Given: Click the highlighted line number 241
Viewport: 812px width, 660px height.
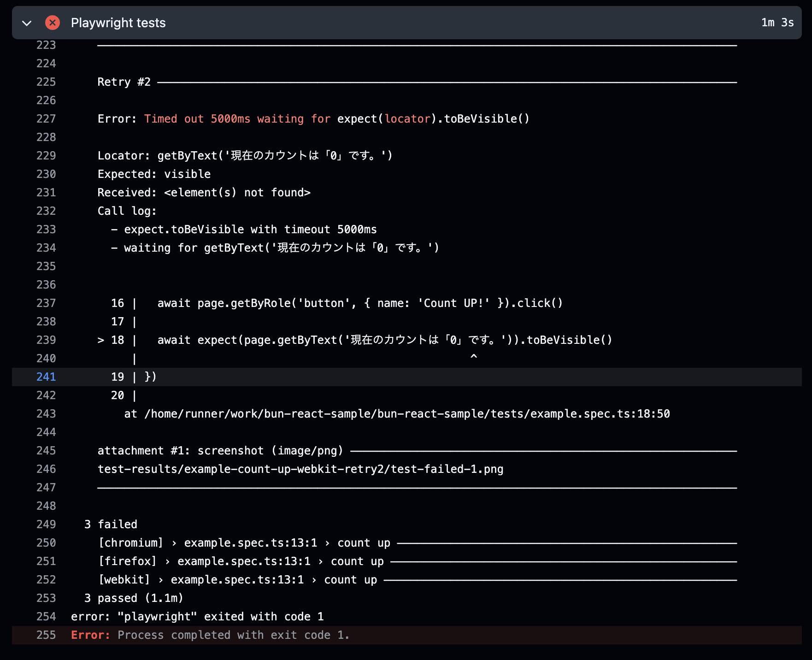Looking at the screenshot, I should point(46,377).
